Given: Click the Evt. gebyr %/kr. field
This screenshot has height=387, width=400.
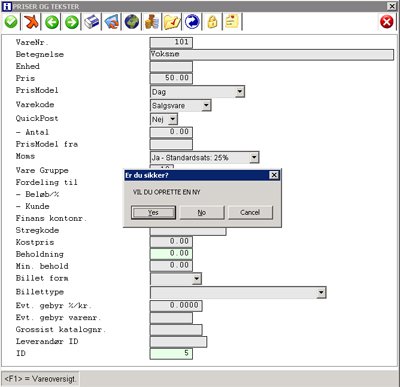Looking at the screenshot, I should point(176,306).
